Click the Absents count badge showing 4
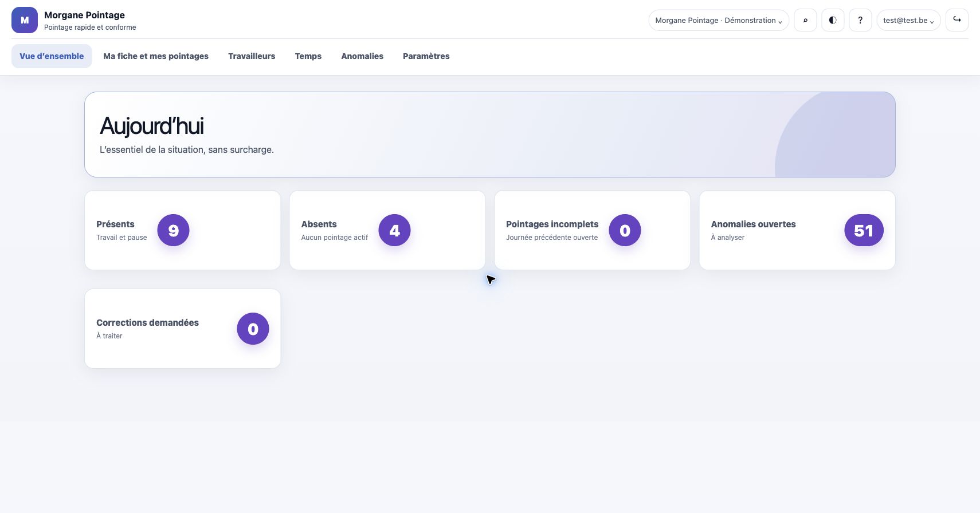The image size is (980, 513). (394, 230)
